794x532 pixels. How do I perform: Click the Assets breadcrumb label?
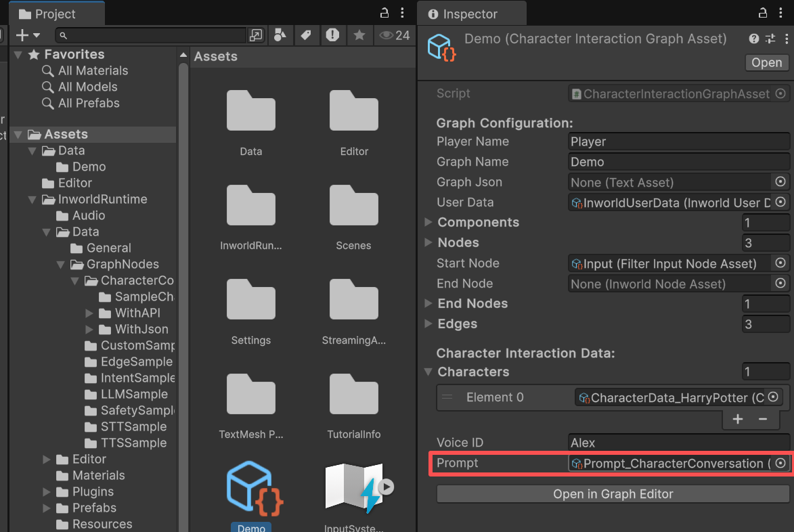point(216,56)
